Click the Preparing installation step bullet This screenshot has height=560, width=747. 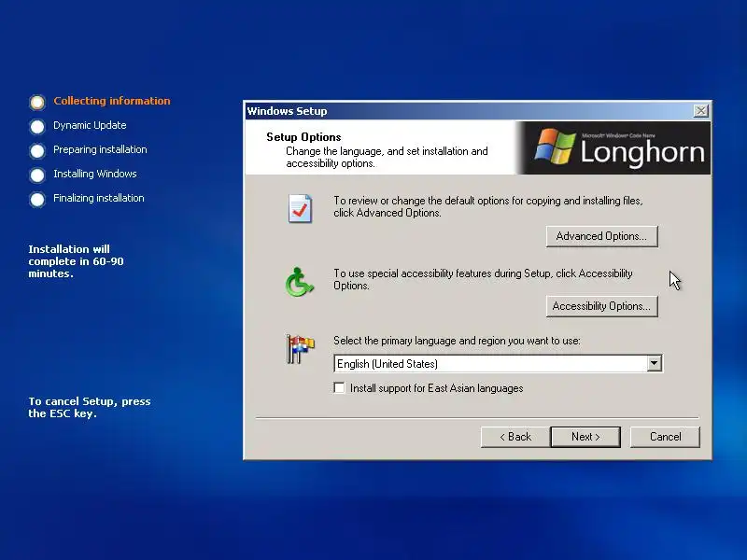point(37,150)
